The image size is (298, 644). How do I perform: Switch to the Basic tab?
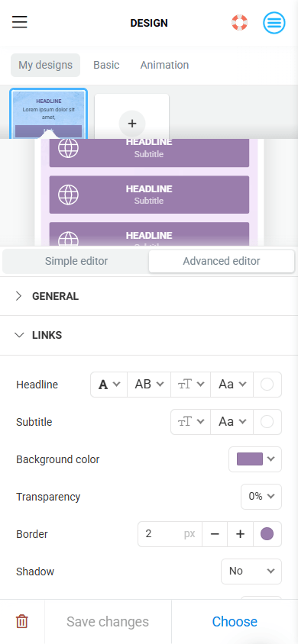pyautogui.click(x=106, y=65)
